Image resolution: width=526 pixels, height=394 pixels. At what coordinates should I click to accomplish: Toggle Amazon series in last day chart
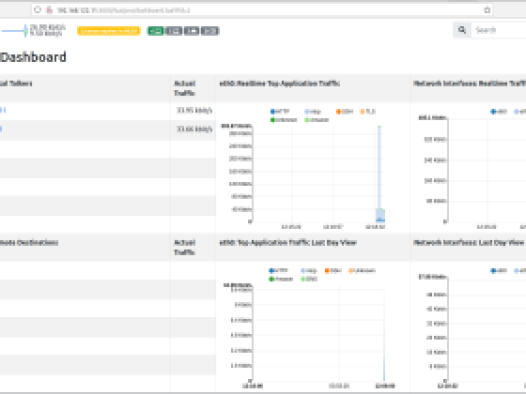pyautogui.click(x=281, y=279)
